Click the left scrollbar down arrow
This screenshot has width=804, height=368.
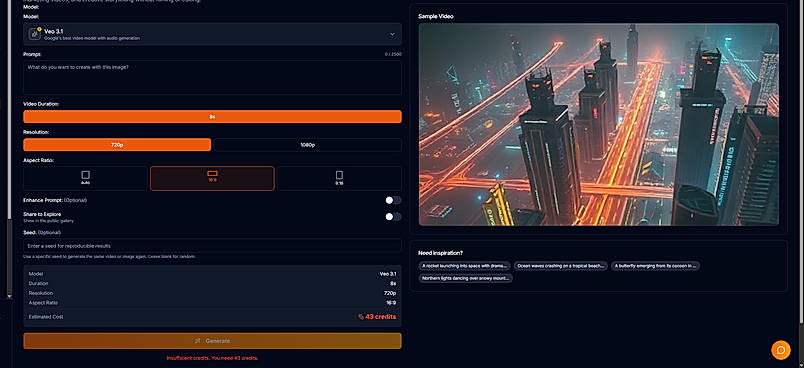(x=9, y=296)
